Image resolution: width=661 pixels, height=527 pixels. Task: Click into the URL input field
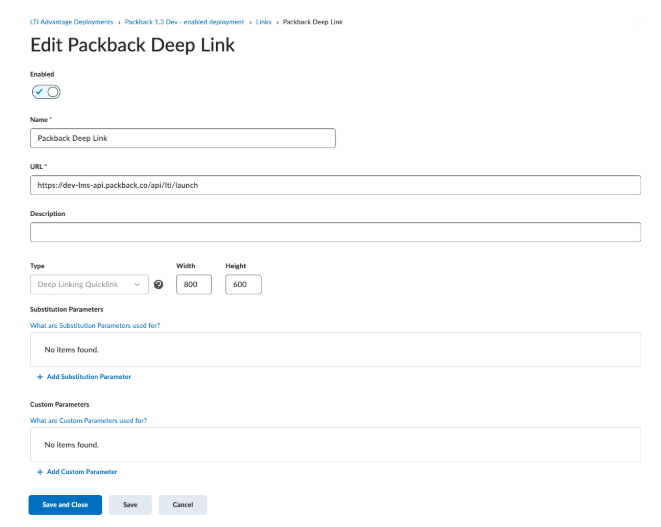click(x=335, y=185)
